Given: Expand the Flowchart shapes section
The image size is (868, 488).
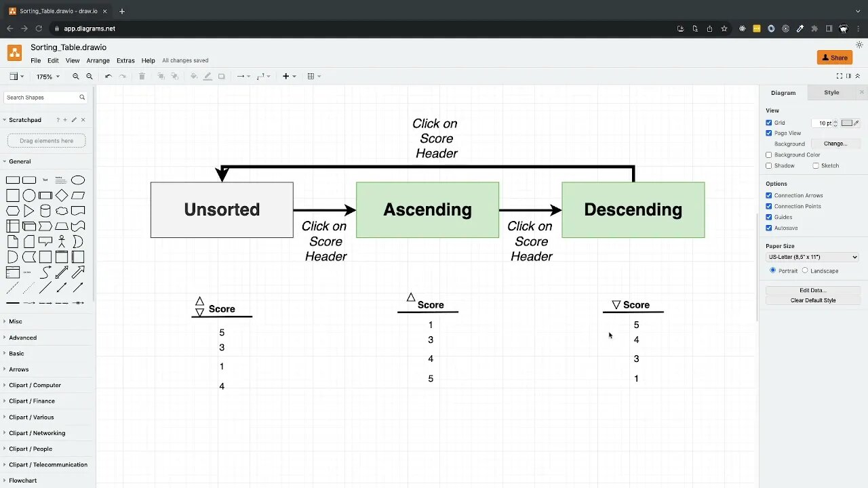Looking at the screenshot, I should point(47,481).
